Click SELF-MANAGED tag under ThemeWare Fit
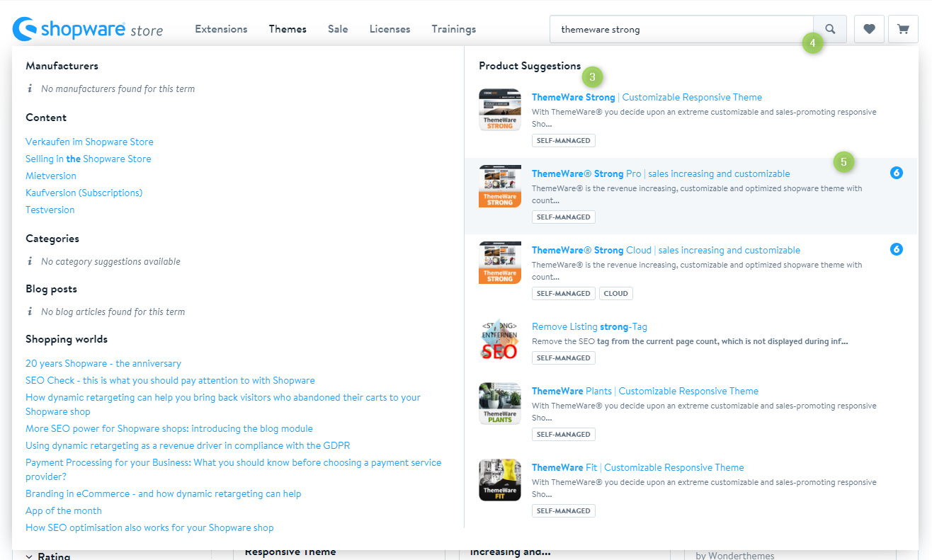This screenshot has width=932, height=560. pyautogui.click(x=564, y=510)
